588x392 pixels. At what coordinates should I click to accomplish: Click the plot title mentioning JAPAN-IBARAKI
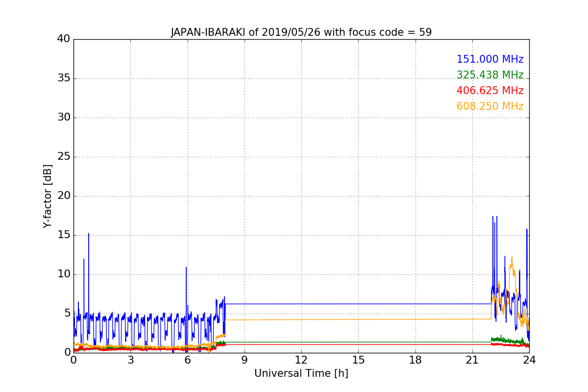coord(301,32)
